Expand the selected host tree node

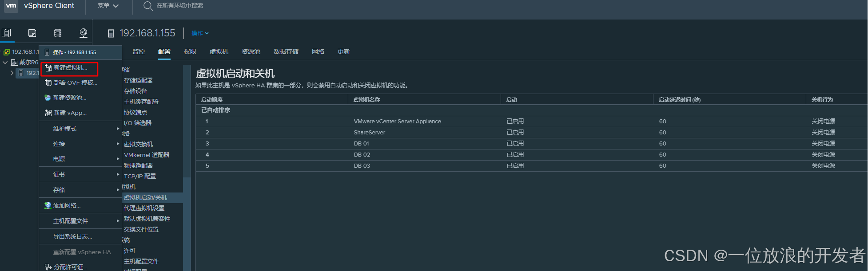click(x=12, y=73)
